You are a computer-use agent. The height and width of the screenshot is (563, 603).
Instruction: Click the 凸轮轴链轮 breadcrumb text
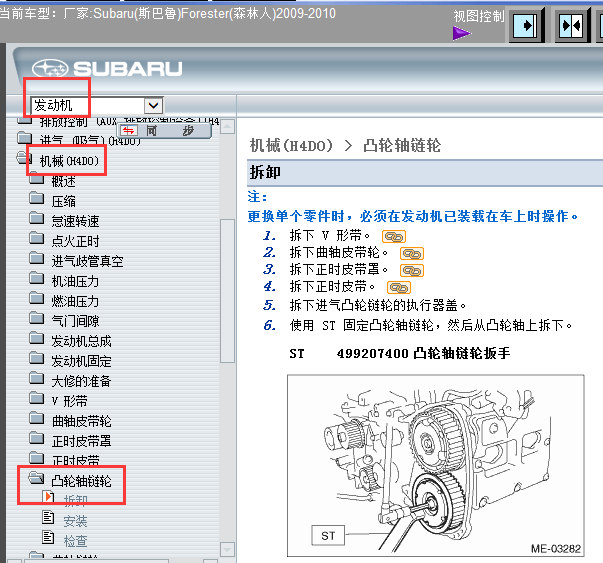tap(402, 146)
